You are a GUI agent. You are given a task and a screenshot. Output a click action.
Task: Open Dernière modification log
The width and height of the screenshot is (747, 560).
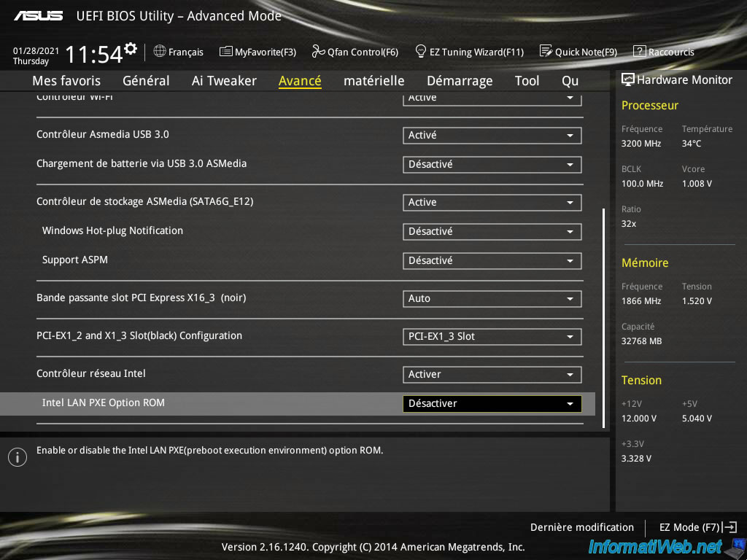click(581, 527)
